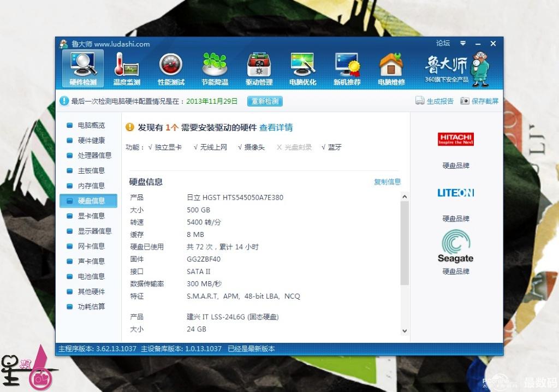Open the 论坛 forum link

coord(443,43)
